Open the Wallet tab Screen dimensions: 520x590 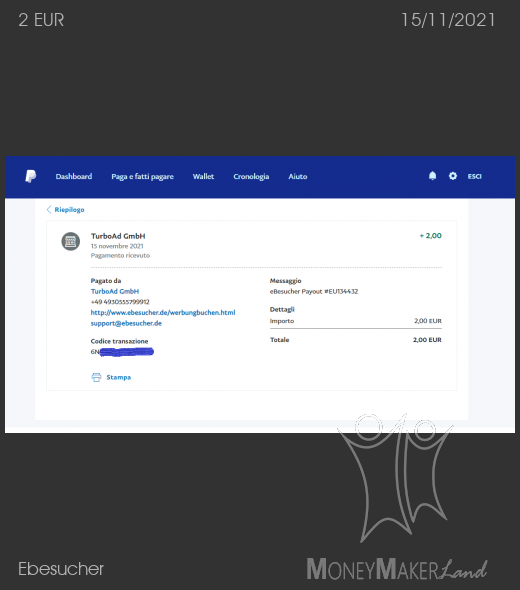coord(203,176)
